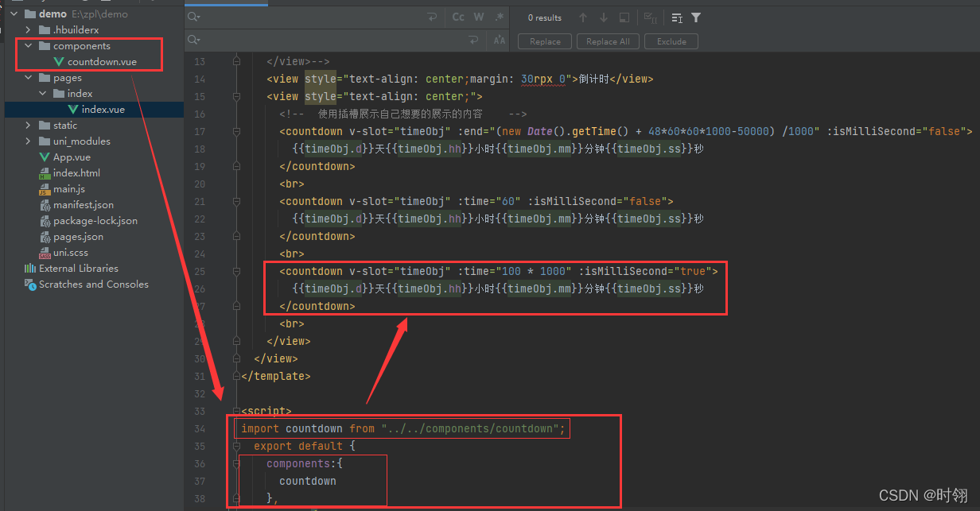Screen dimensions: 980x511
Task: Click the Select All Occurrences icon
Action: pyautogui.click(x=650, y=17)
